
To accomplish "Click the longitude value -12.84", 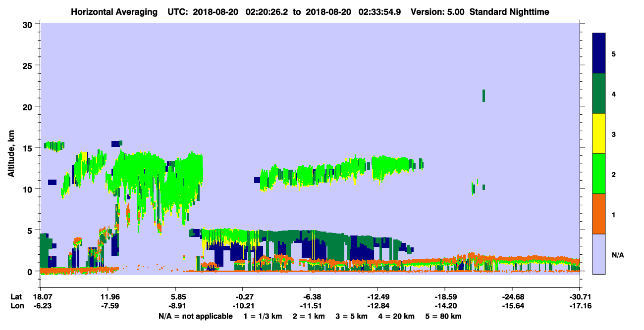I will coord(377,306).
